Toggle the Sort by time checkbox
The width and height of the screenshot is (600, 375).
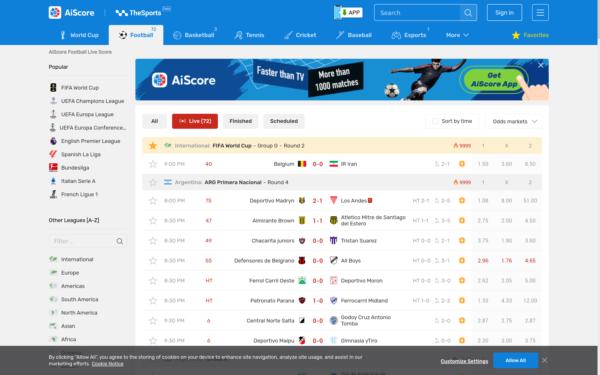tap(435, 121)
